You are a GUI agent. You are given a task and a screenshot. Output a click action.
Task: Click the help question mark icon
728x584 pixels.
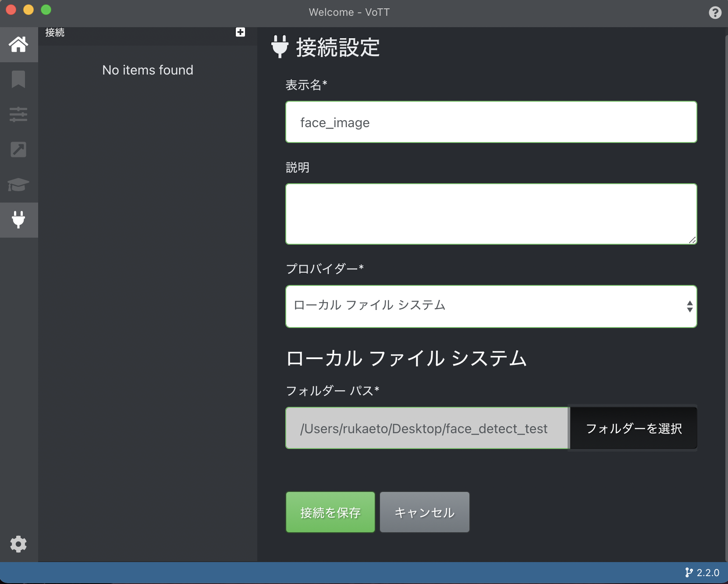(715, 12)
